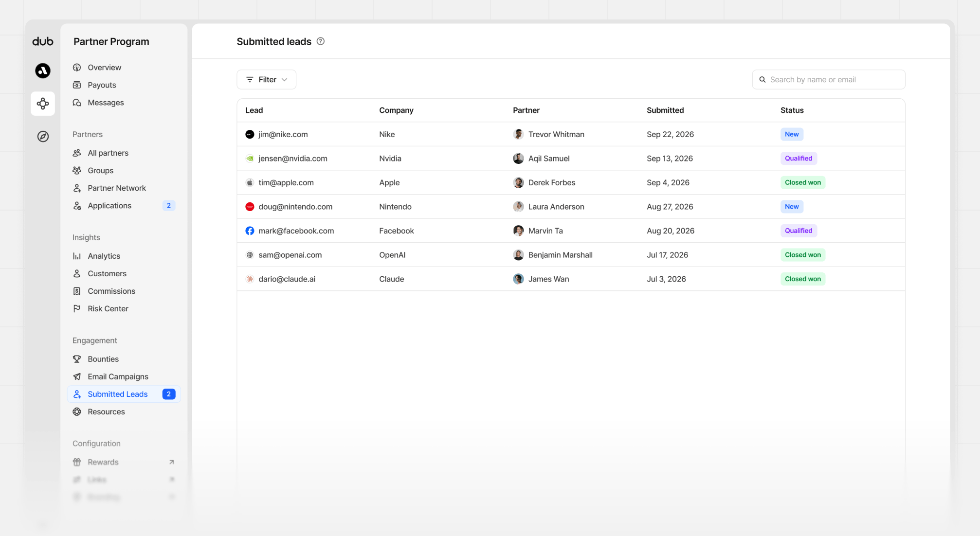Open Commissions
The height and width of the screenshot is (536, 980).
(124, 291)
